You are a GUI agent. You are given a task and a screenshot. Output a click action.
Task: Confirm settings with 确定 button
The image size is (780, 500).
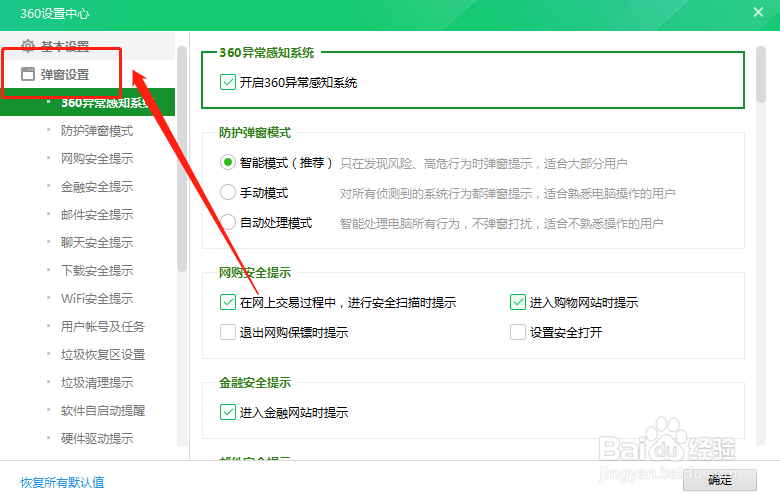[720, 480]
